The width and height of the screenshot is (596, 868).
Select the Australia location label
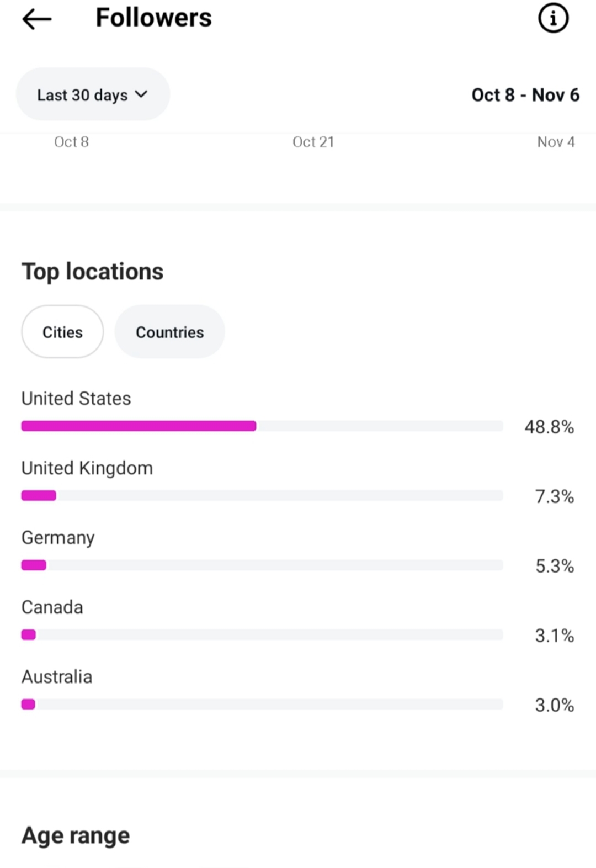pyautogui.click(x=57, y=676)
